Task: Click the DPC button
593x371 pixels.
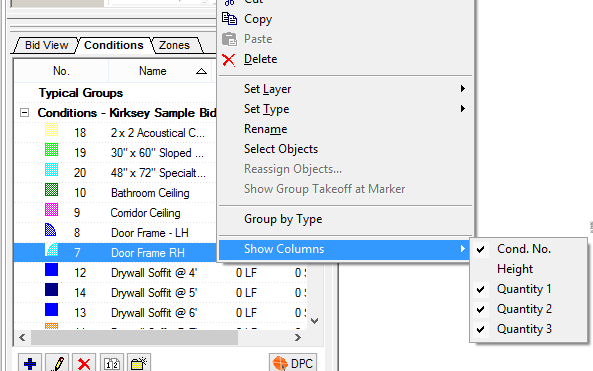Action: (x=293, y=363)
